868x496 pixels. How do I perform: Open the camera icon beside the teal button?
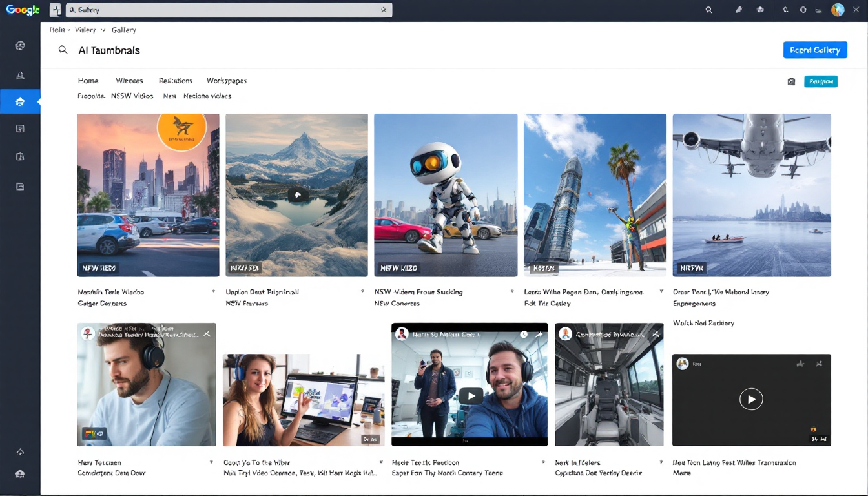(791, 81)
